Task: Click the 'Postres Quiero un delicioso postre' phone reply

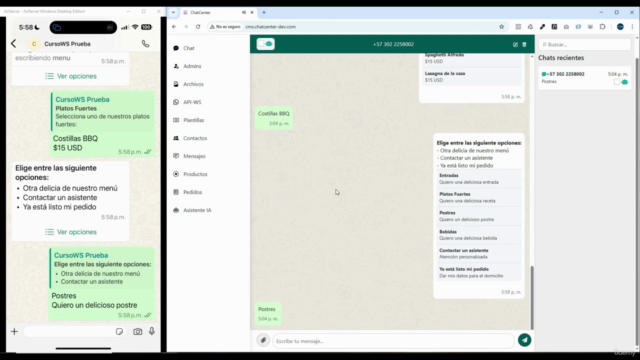Action: click(102, 283)
